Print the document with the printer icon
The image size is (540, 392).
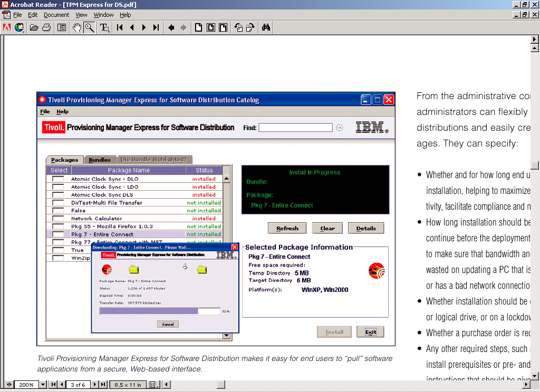[x=46, y=27]
